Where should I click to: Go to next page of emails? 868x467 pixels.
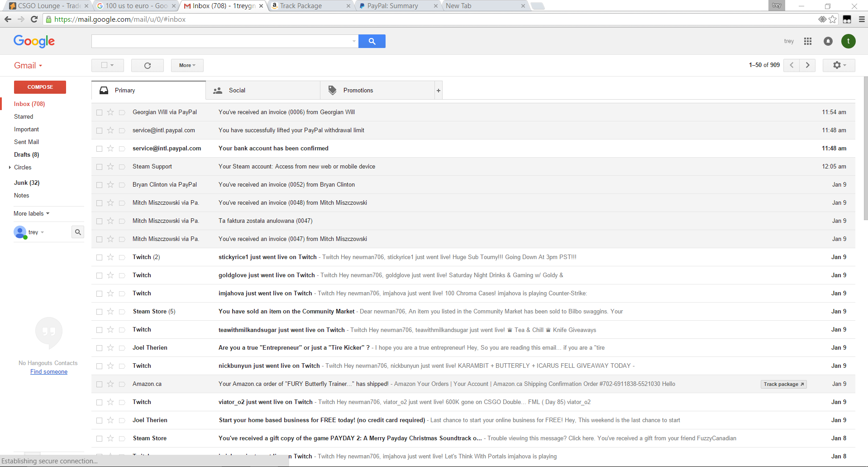pos(807,65)
